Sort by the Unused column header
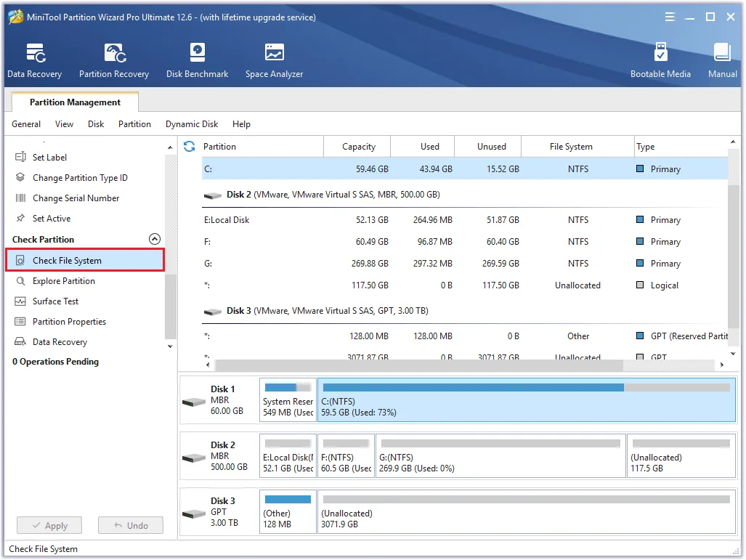The height and width of the screenshot is (560, 746). pos(487,147)
